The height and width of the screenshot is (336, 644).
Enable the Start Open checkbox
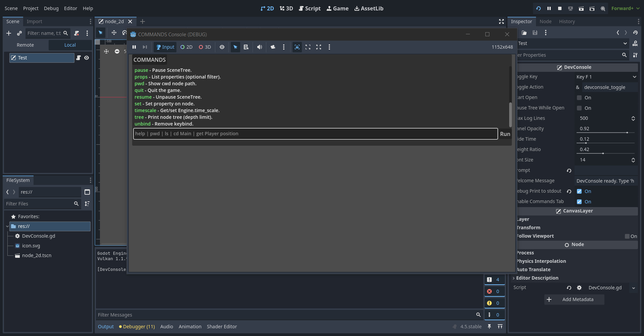pos(579,98)
